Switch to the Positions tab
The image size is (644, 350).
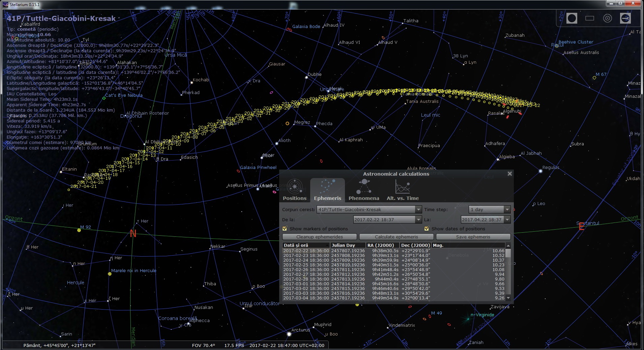coord(294,190)
